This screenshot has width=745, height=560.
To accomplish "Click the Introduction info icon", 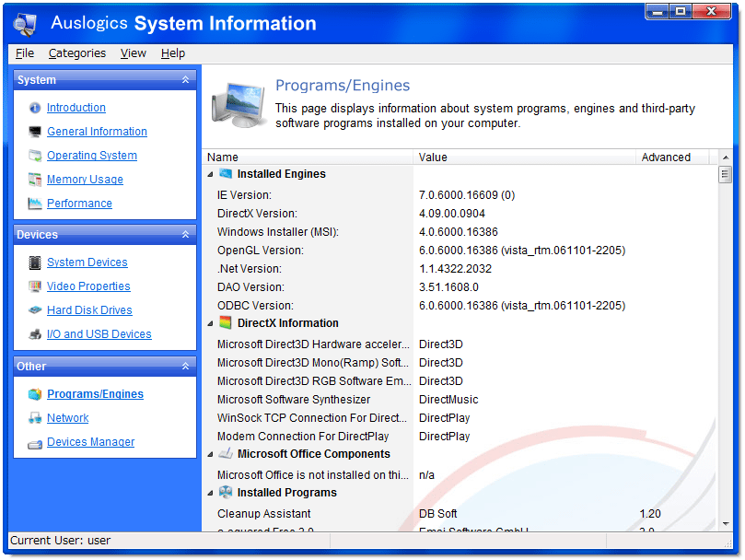I will point(35,108).
